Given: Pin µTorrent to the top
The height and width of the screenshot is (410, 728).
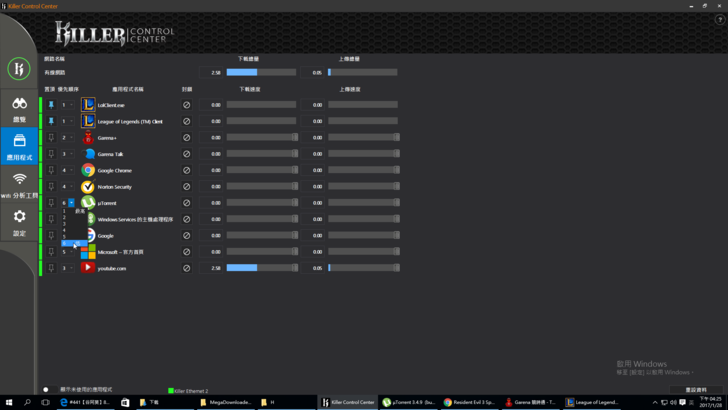Looking at the screenshot, I should point(51,203).
